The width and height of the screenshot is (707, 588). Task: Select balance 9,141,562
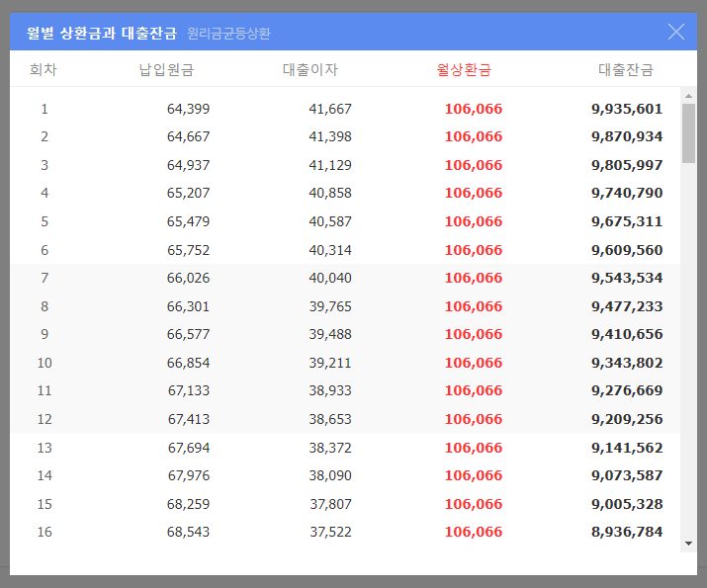click(x=627, y=448)
